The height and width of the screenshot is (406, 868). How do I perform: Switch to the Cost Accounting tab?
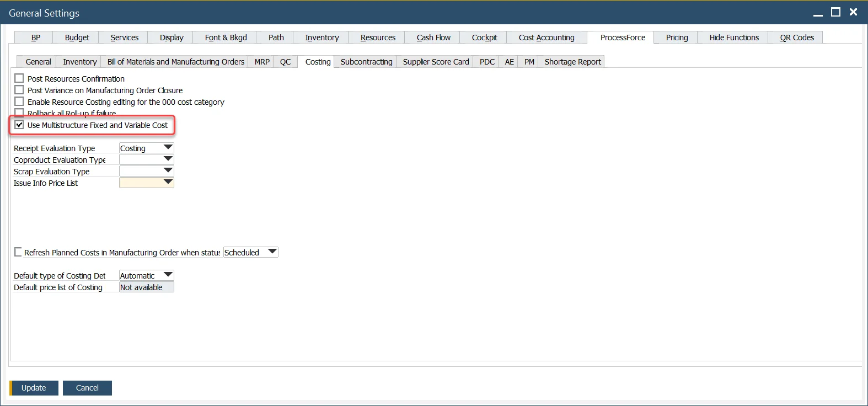click(546, 38)
